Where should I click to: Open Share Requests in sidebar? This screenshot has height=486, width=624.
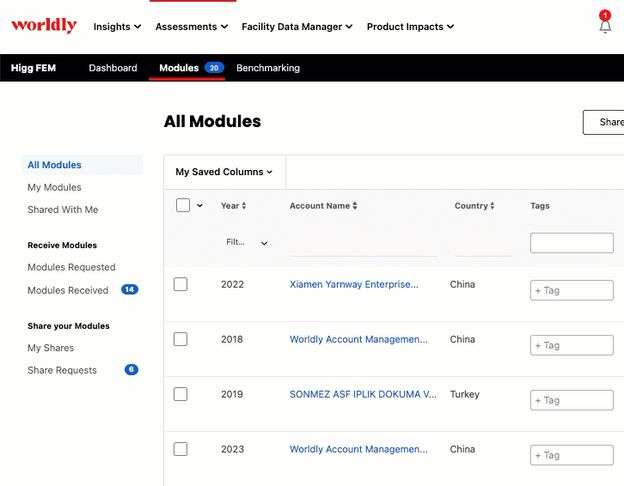(62, 370)
